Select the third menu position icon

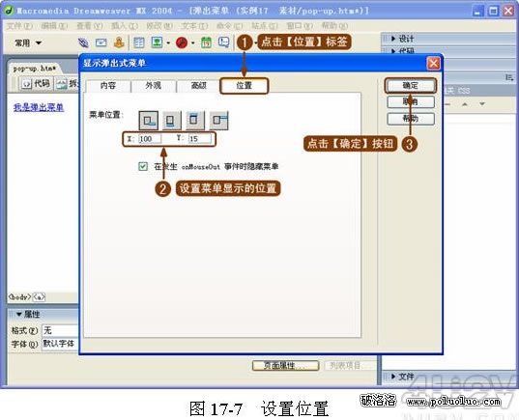click(195, 120)
